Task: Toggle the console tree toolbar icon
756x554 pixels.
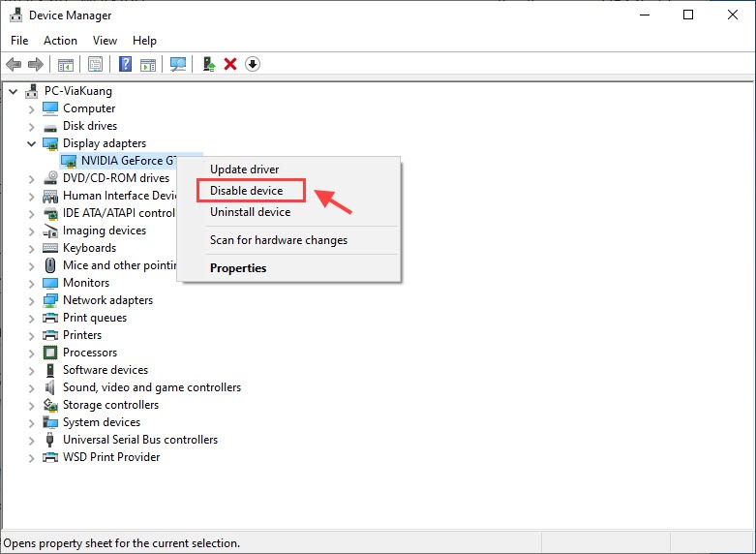Action: [66, 64]
